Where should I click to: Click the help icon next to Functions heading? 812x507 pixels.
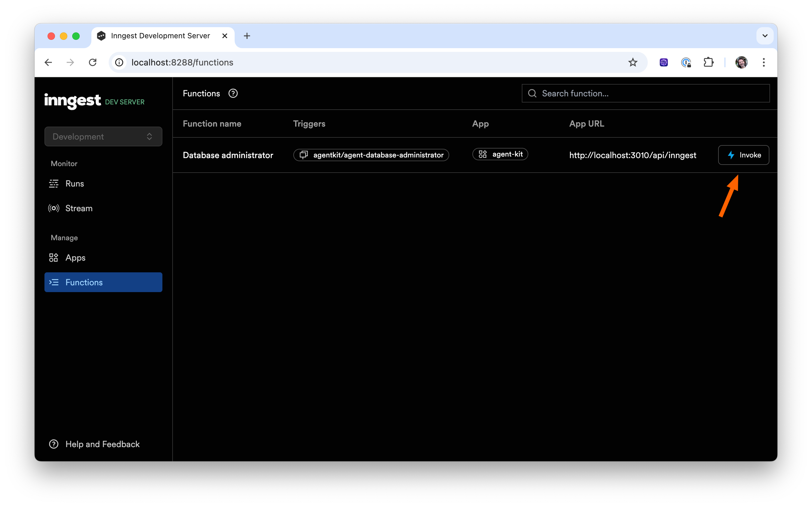pyautogui.click(x=233, y=93)
